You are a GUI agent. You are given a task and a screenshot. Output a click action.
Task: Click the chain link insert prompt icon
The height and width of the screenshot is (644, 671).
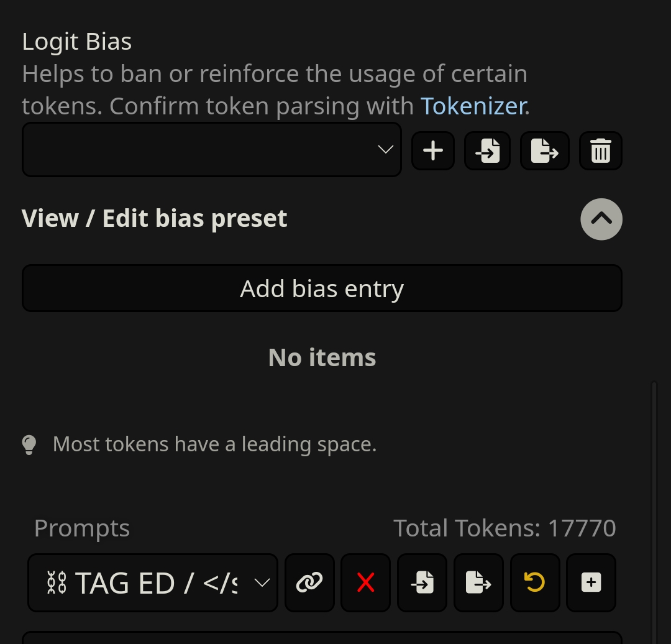coord(309,582)
